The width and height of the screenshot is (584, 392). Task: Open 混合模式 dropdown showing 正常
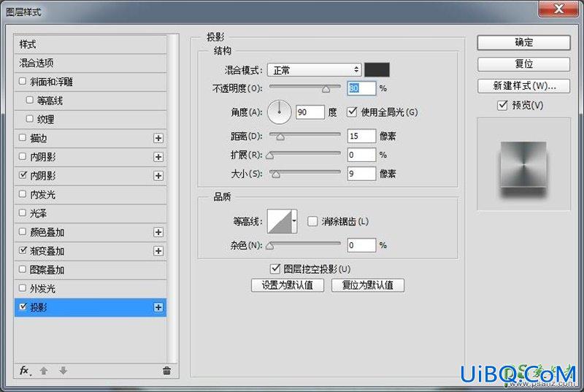315,70
